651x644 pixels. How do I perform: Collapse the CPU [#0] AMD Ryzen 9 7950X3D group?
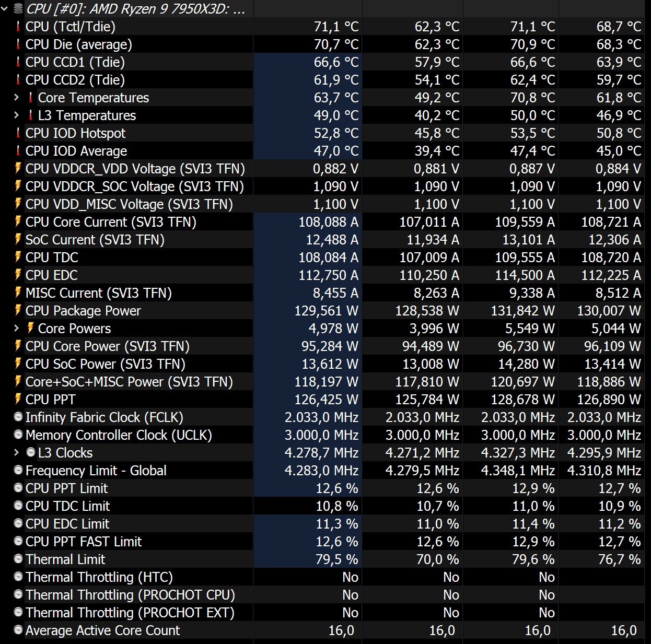coord(5,9)
